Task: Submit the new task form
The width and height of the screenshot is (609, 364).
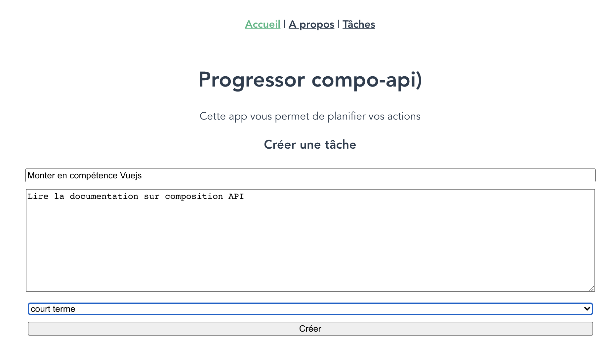Action: tap(310, 328)
